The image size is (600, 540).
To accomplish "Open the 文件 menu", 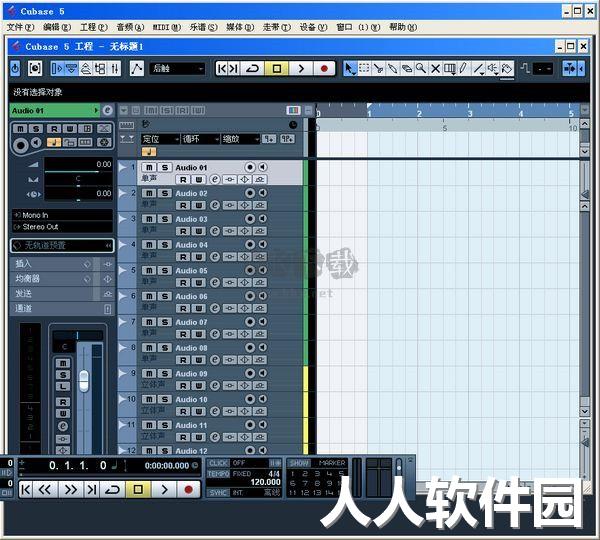I will (20, 27).
